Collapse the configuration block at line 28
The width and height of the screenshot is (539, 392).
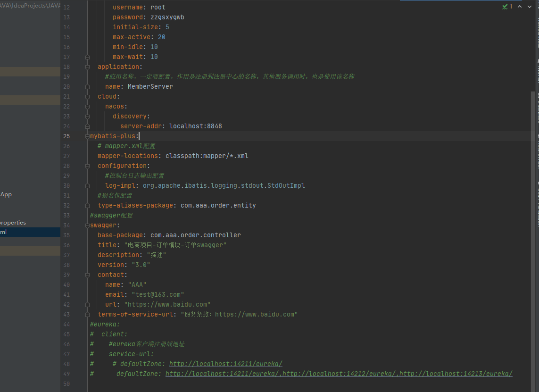point(87,166)
